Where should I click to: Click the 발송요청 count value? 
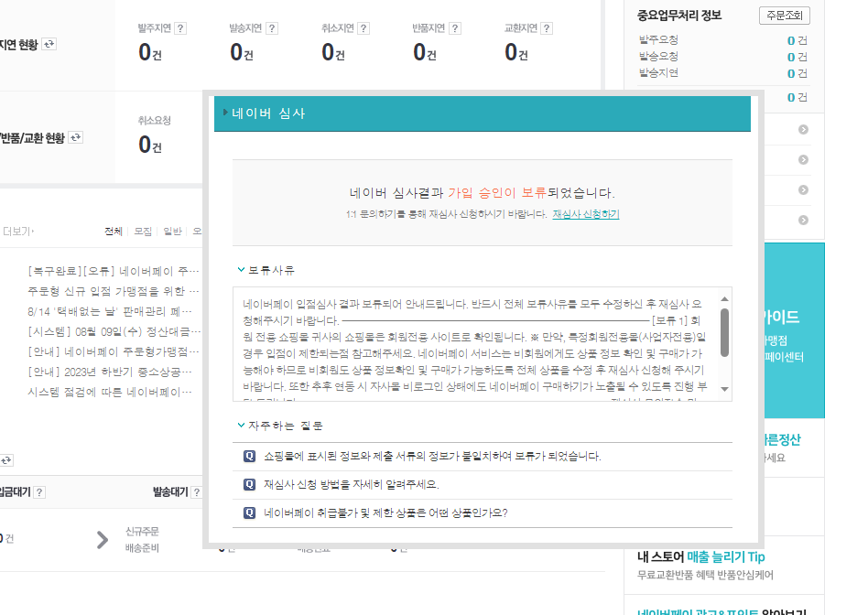(x=791, y=57)
